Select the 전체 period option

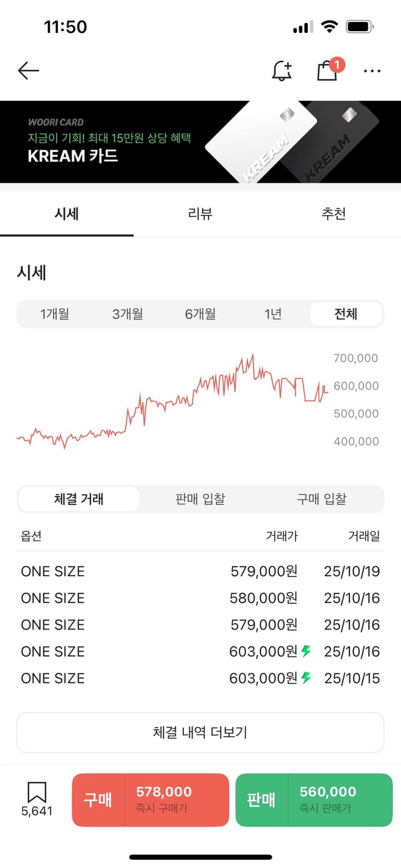click(x=345, y=314)
